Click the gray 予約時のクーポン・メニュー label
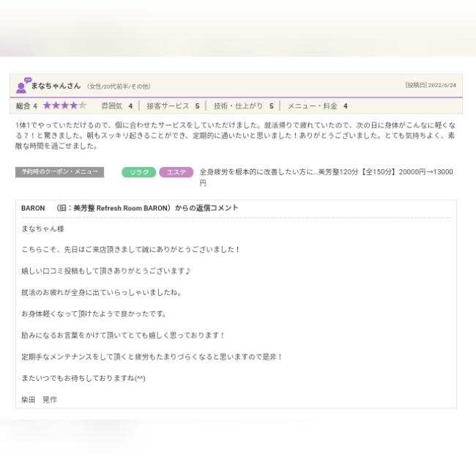This screenshot has width=476, height=476. coord(59,172)
